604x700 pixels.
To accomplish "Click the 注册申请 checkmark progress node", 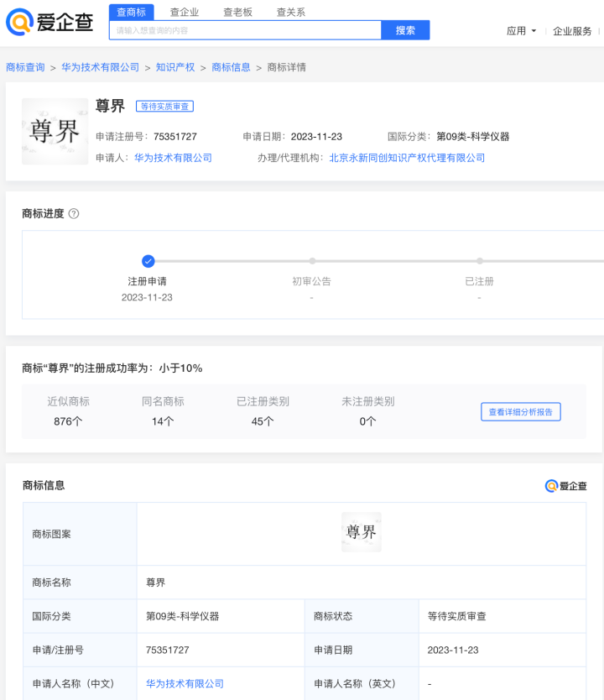I will tap(148, 261).
